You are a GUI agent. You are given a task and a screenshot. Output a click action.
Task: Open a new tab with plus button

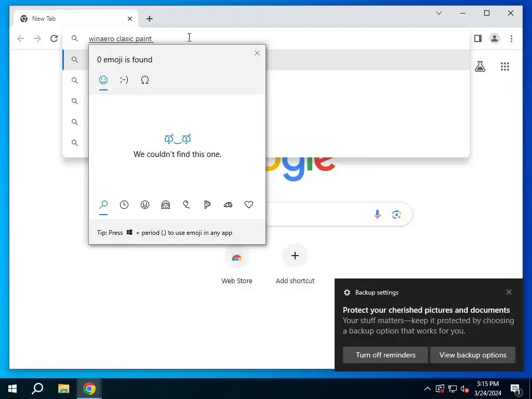[x=150, y=19]
